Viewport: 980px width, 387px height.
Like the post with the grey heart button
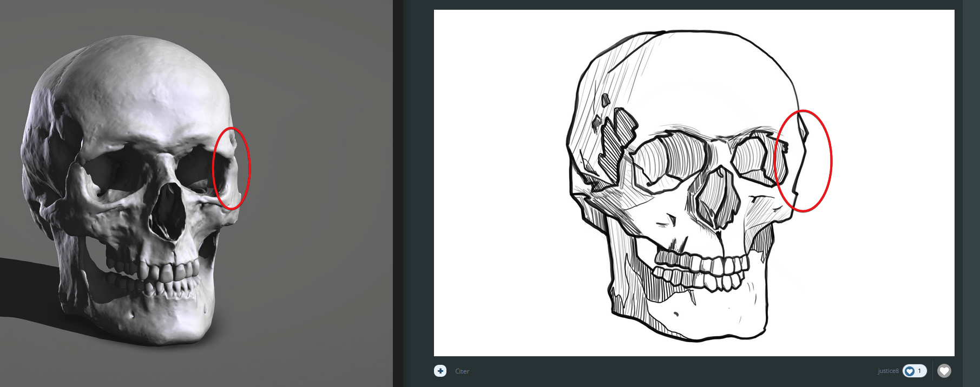944,371
